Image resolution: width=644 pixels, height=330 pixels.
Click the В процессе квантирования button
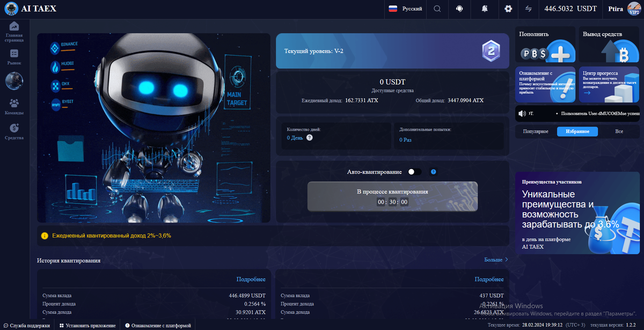point(392,196)
